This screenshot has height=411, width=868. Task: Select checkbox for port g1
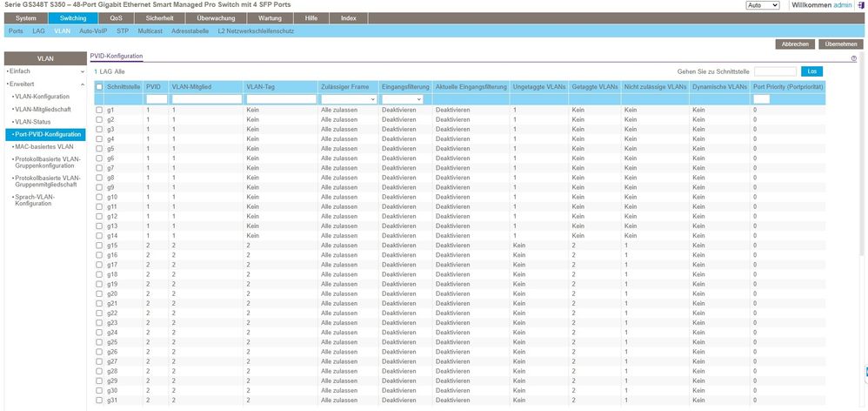pos(99,111)
